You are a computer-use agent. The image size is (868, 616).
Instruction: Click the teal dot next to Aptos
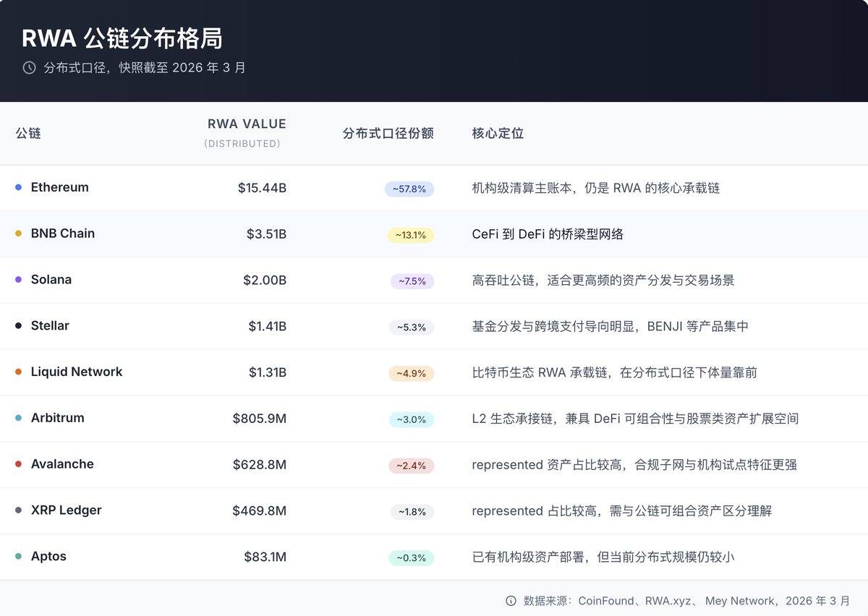18,557
